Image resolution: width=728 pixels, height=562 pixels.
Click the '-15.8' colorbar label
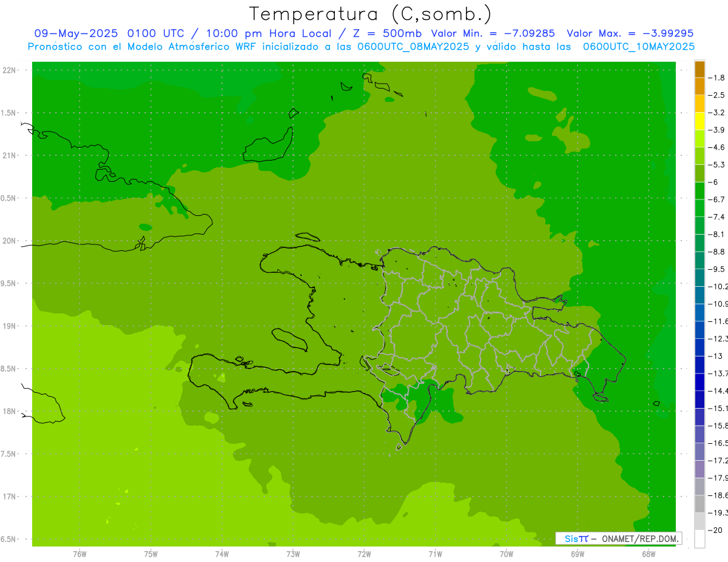click(x=718, y=426)
